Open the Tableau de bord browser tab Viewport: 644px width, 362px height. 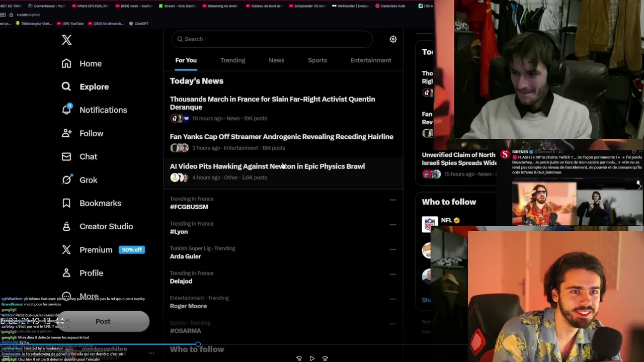pos(264,6)
